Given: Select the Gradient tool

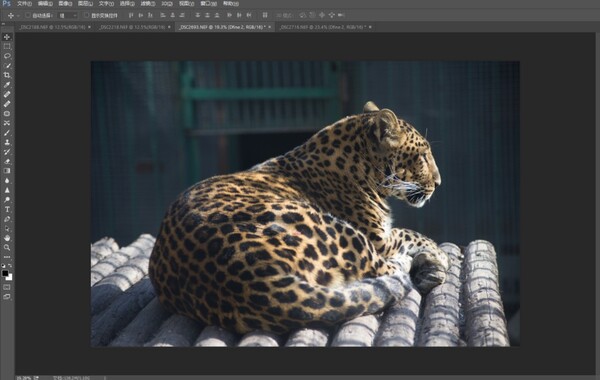Looking at the screenshot, I should 7,171.
